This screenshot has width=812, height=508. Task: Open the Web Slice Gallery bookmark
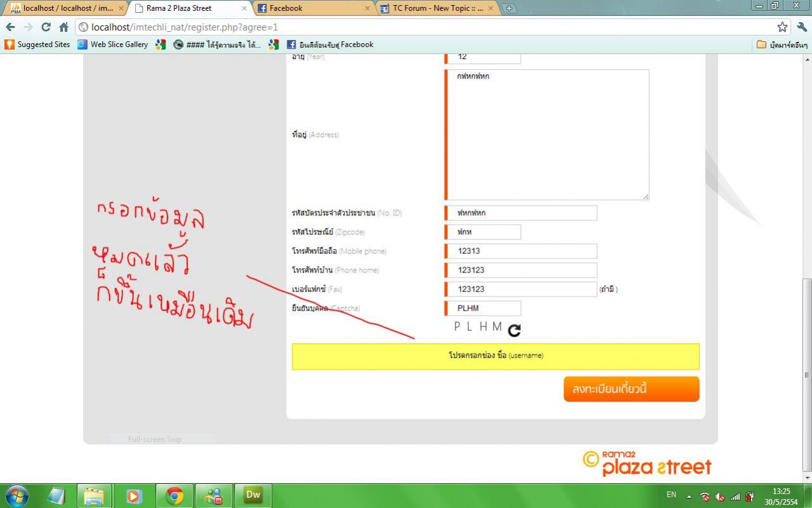(x=113, y=44)
